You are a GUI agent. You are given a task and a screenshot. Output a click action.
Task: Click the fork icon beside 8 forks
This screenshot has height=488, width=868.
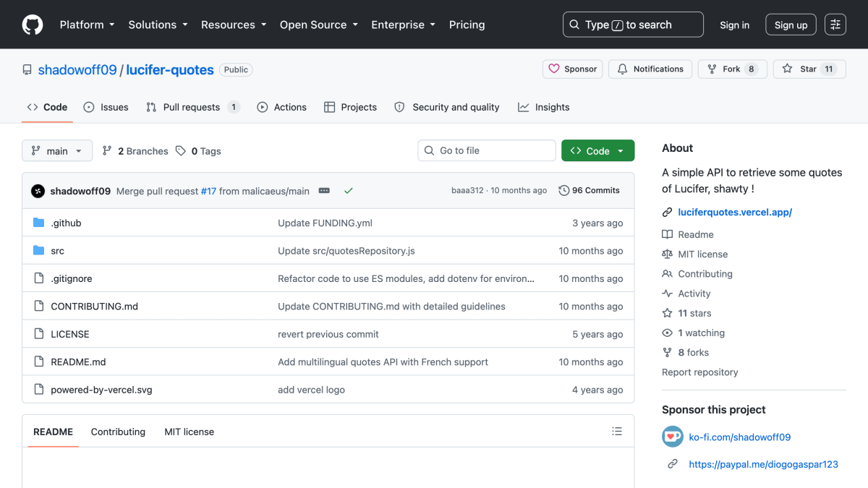[x=667, y=353]
